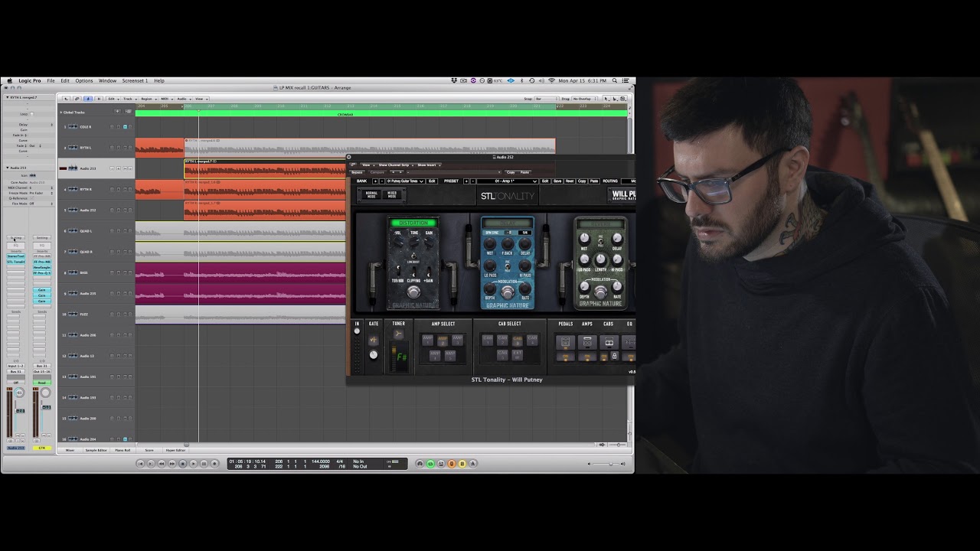Click the Audio 213 channel fader
Image resolution: width=980 pixels, height=551 pixels.
coord(21,412)
